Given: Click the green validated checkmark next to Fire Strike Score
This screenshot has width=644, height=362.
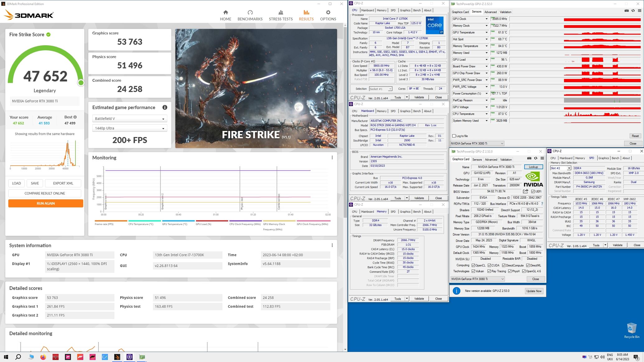Looking at the screenshot, I should coord(49,34).
